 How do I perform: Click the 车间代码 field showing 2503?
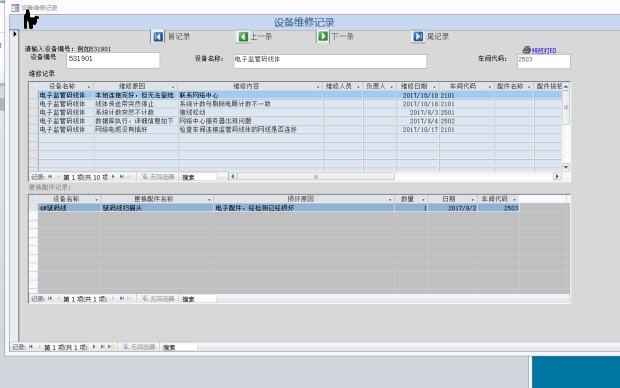pos(544,61)
